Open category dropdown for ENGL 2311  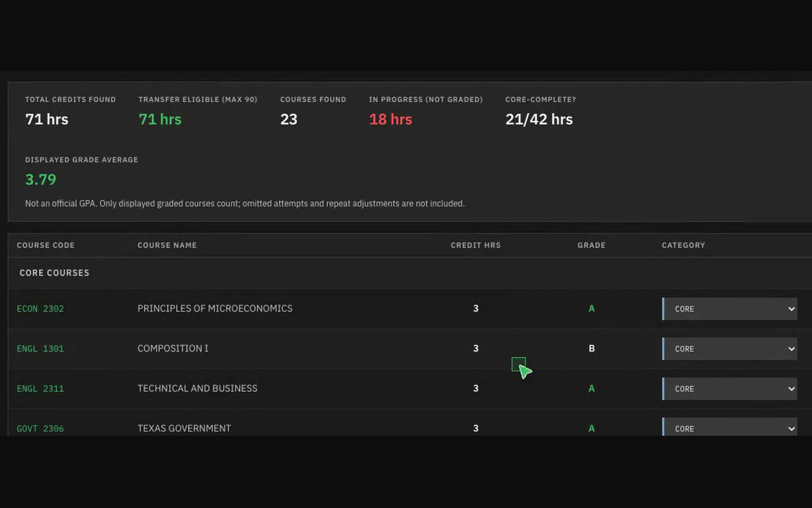pyautogui.click(x=730, y=389)
